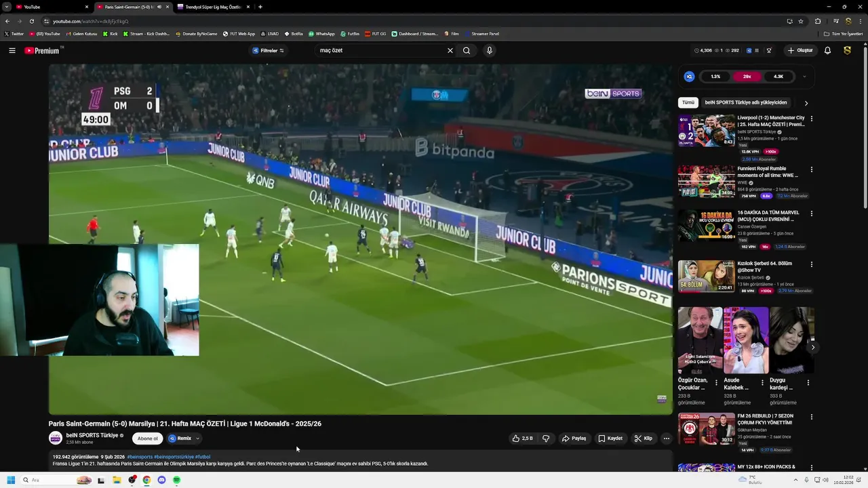Expand the vidIQ stats panel chevron
Screen dimensions: 868x488
click(804, 77)
